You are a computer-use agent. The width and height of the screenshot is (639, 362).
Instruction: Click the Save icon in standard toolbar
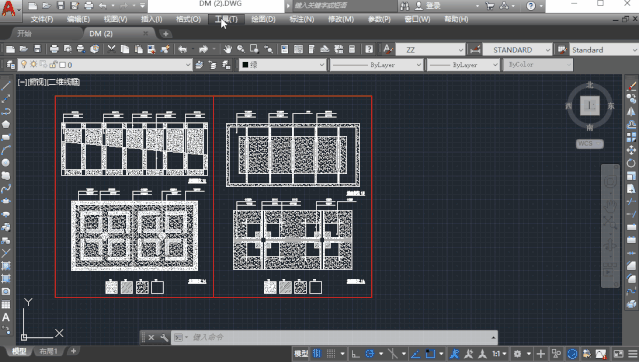[37, 49]
